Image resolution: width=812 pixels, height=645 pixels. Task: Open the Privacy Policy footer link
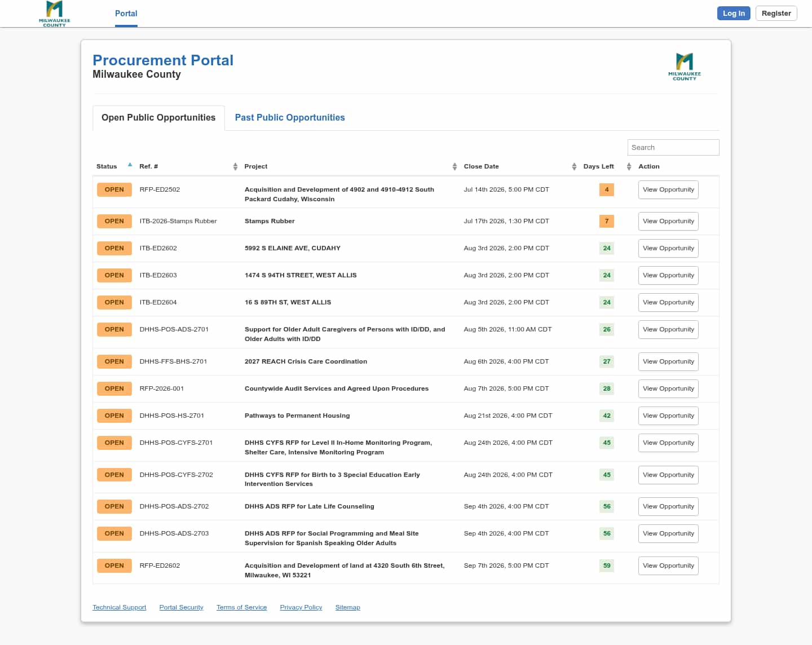pyautogui.click(x=301, y=607)
